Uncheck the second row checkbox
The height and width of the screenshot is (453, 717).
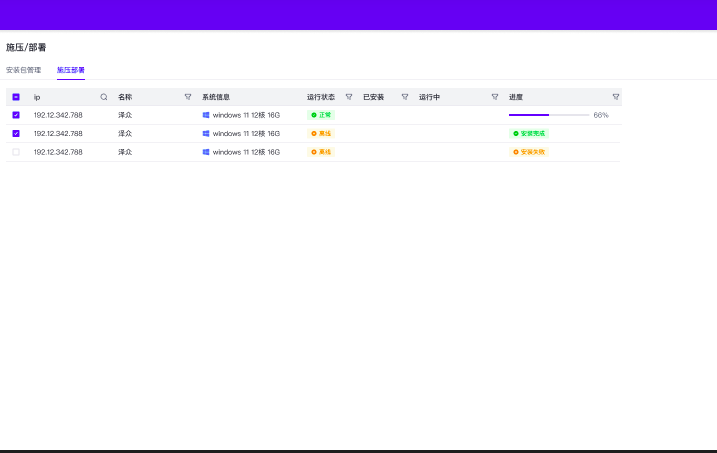point(16,133)
